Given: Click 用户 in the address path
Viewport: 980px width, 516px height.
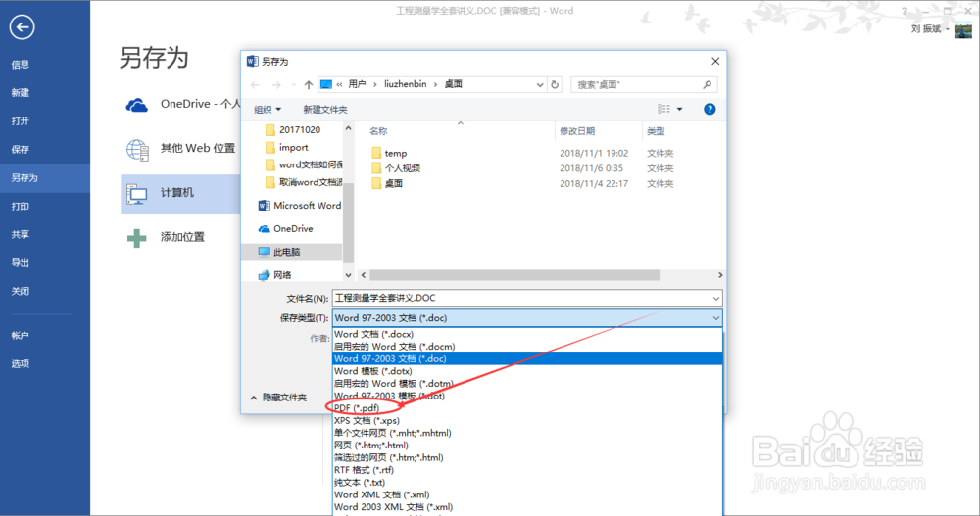Looking at the screenshot, I should pos(357,84).
